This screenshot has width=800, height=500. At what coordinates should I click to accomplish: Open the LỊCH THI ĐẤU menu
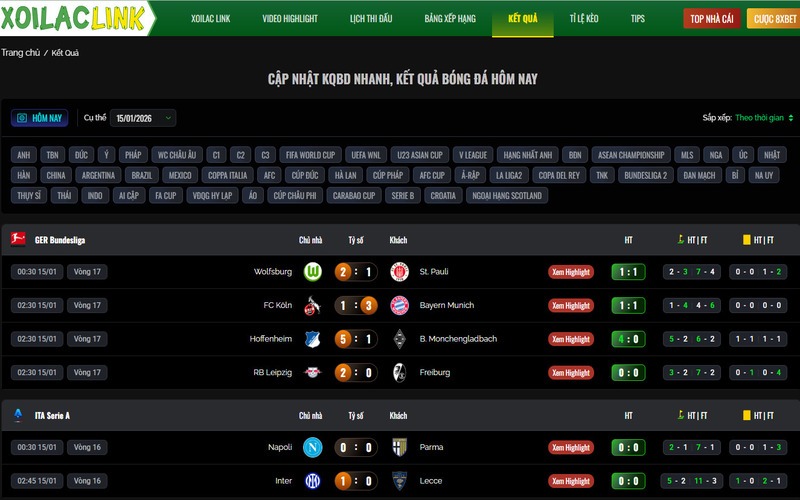[371, 18]
